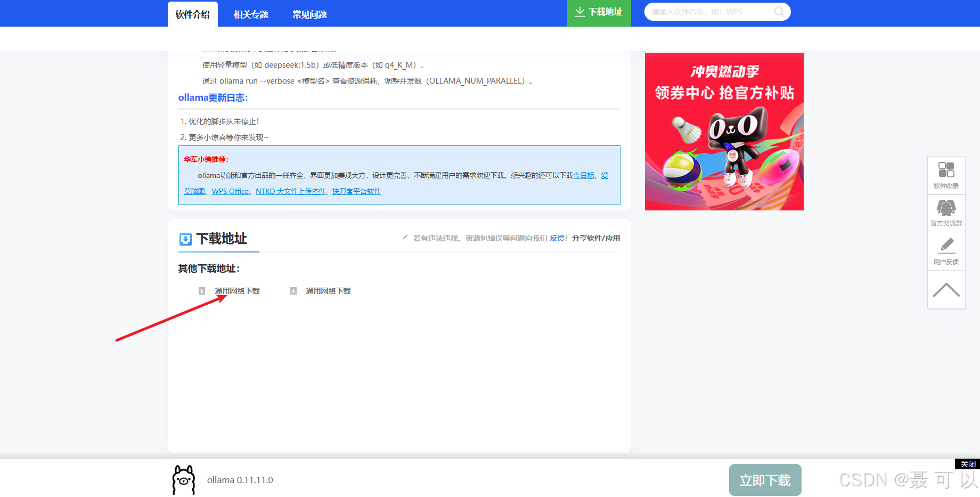
Task: Click the blue download icon beside 下载地址 heading
Action: point(184,239)
